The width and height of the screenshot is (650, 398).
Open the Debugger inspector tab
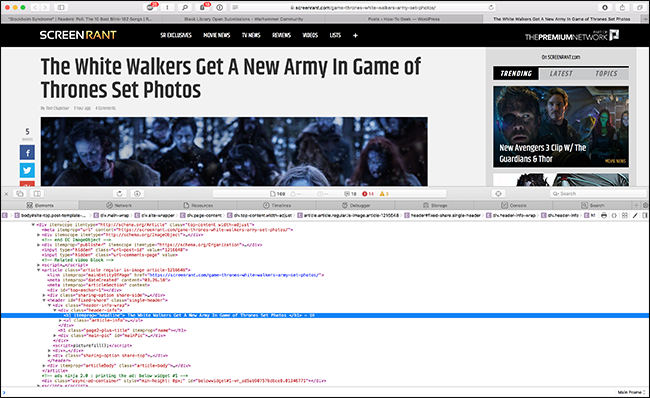(x=356, y=205)
